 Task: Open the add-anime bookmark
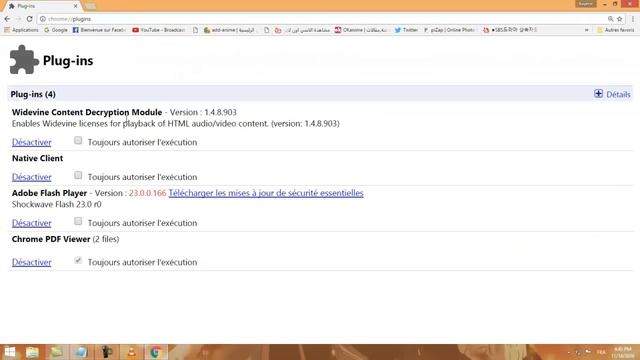229,30
